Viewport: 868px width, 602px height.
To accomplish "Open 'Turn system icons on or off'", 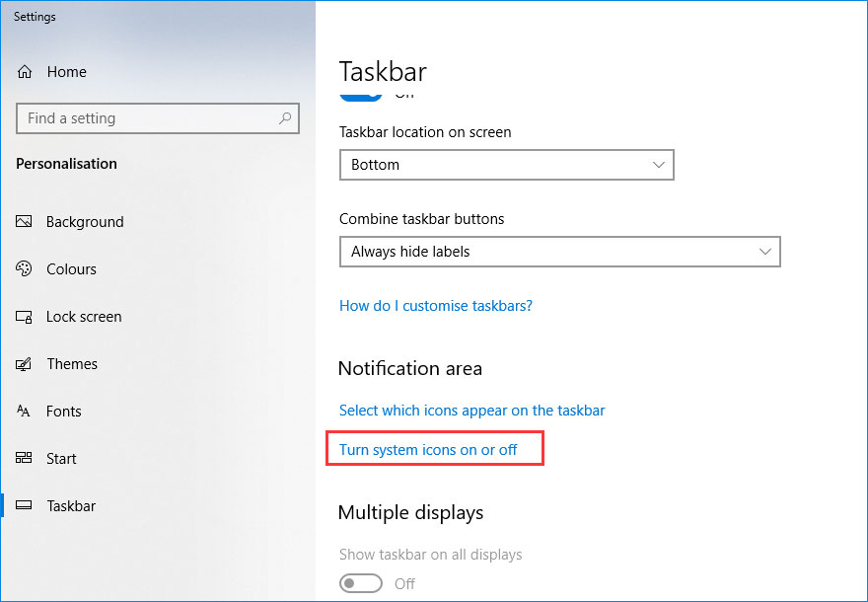I will point(434,449).
